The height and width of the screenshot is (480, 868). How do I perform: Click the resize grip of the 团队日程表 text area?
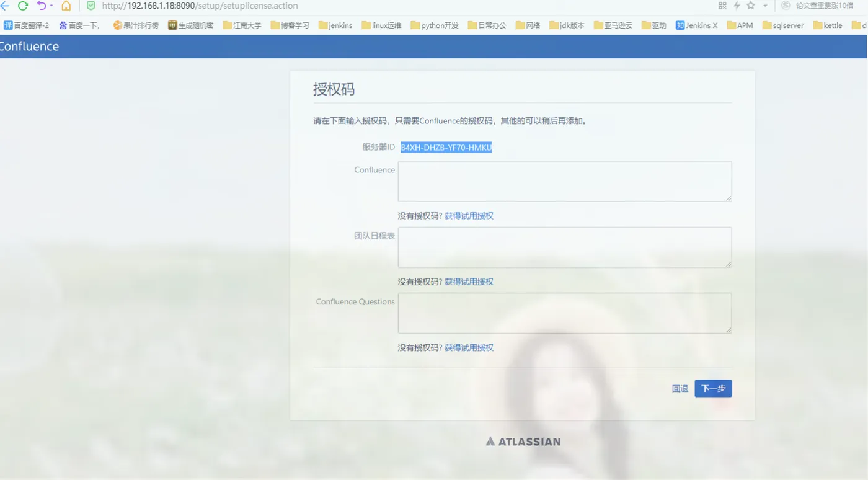[x=728, y=264]
